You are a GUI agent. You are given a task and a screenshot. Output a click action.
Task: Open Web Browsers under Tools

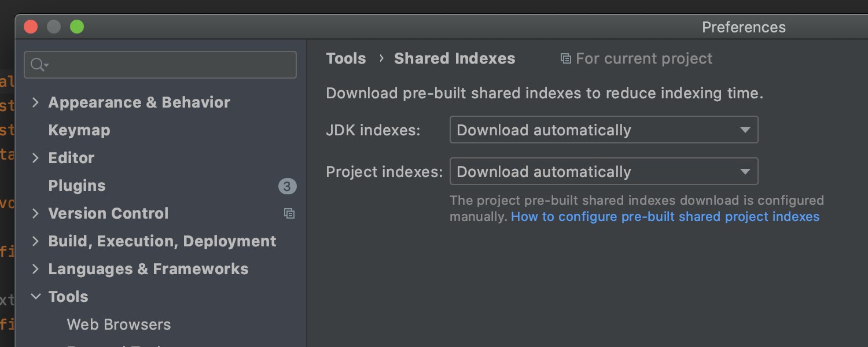coord(119,324)
